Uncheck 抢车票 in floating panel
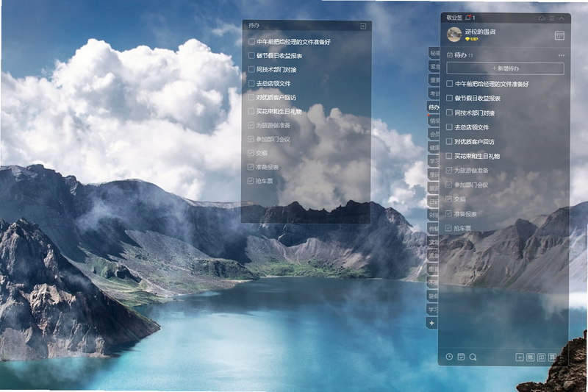The height and width of the screenshot is (392, 588). click(251, 181)
